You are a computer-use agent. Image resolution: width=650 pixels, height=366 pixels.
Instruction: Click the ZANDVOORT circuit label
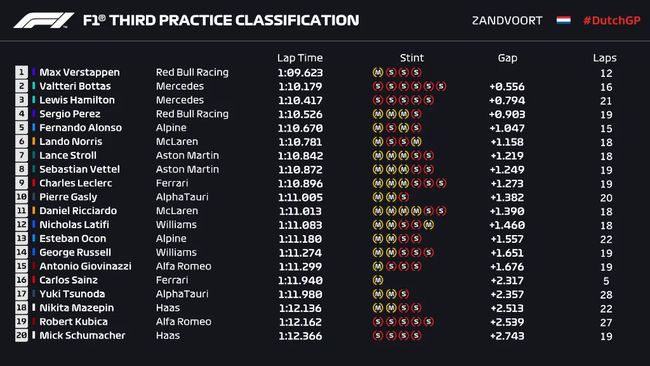click(x=507, y=20)
